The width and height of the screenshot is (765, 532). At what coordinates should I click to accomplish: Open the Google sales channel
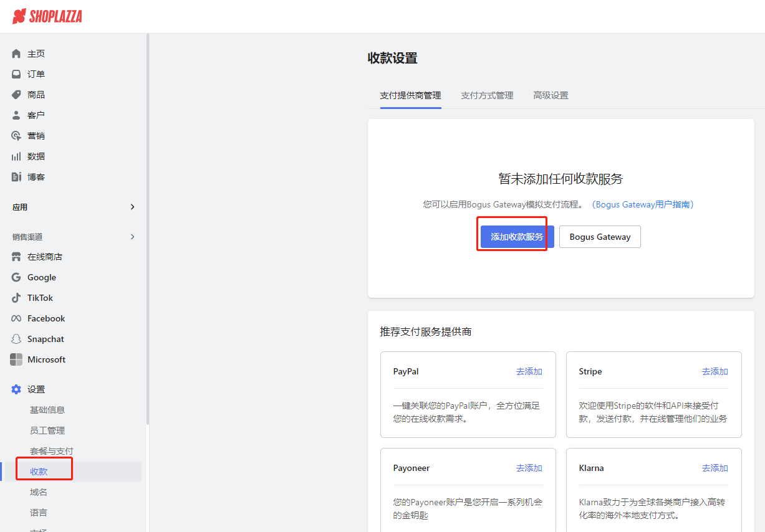click(42, 277)
